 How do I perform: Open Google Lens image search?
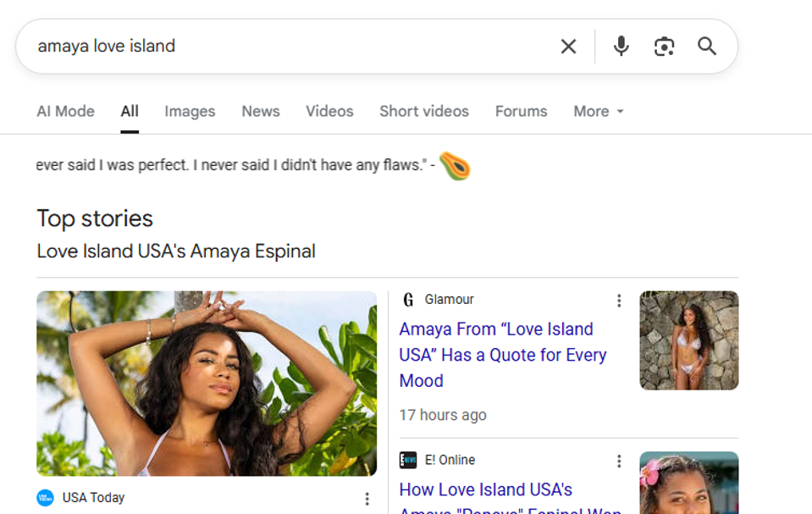pyautogui.click(x=664, y=47)
